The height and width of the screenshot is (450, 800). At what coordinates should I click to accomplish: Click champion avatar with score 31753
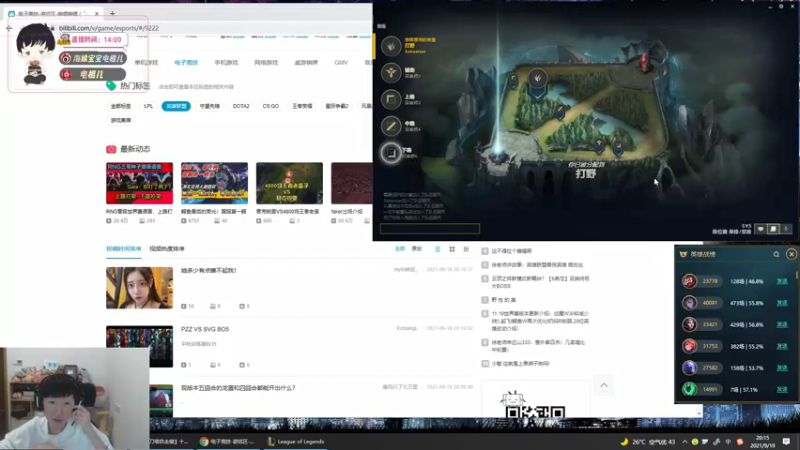(x=690, y=346)
